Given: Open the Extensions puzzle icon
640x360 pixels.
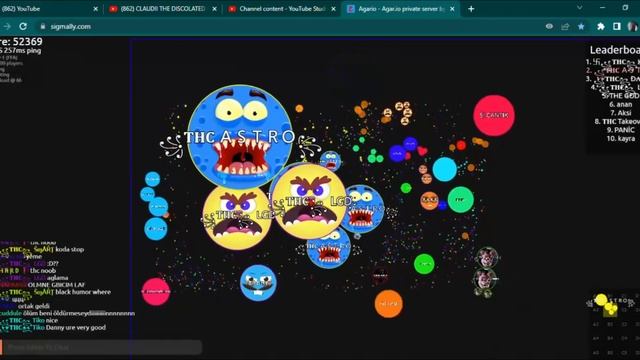Looking at the screenshot, I should [x=601, y=27].
